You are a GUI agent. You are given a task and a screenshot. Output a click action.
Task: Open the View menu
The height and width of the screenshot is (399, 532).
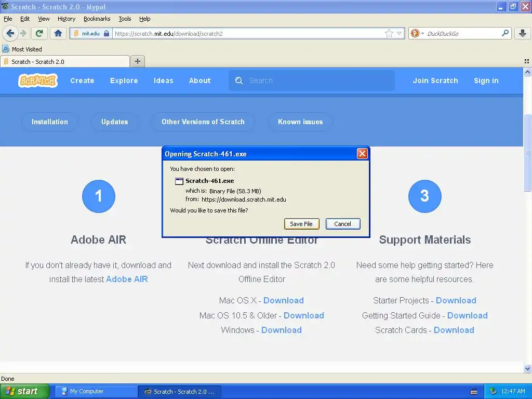click(x=44, y=19)
